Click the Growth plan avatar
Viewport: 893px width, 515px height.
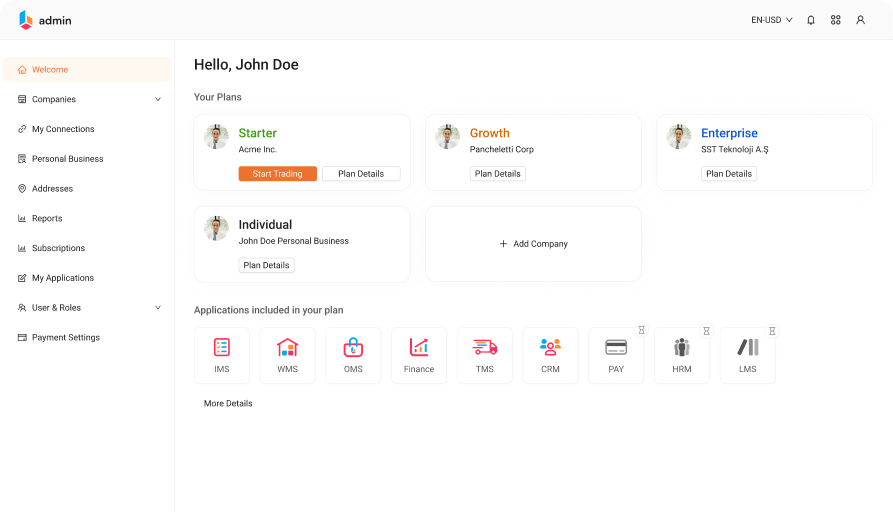[448, 137]
